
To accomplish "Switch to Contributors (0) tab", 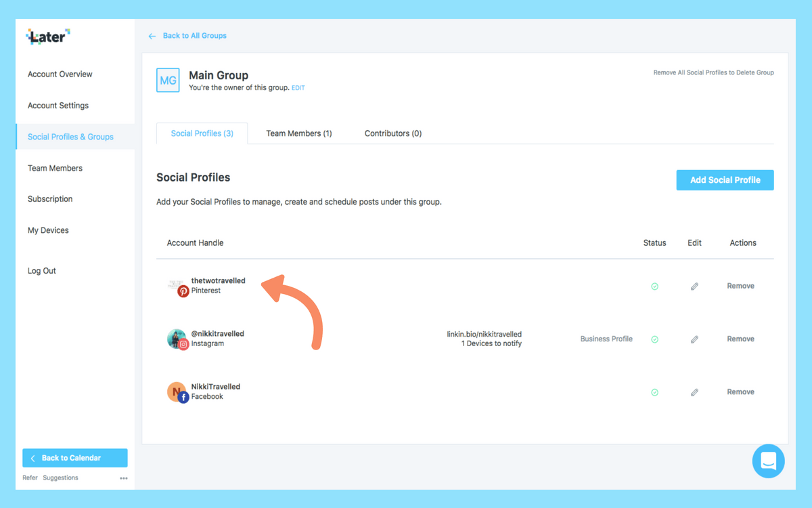I will pos(393,133).
